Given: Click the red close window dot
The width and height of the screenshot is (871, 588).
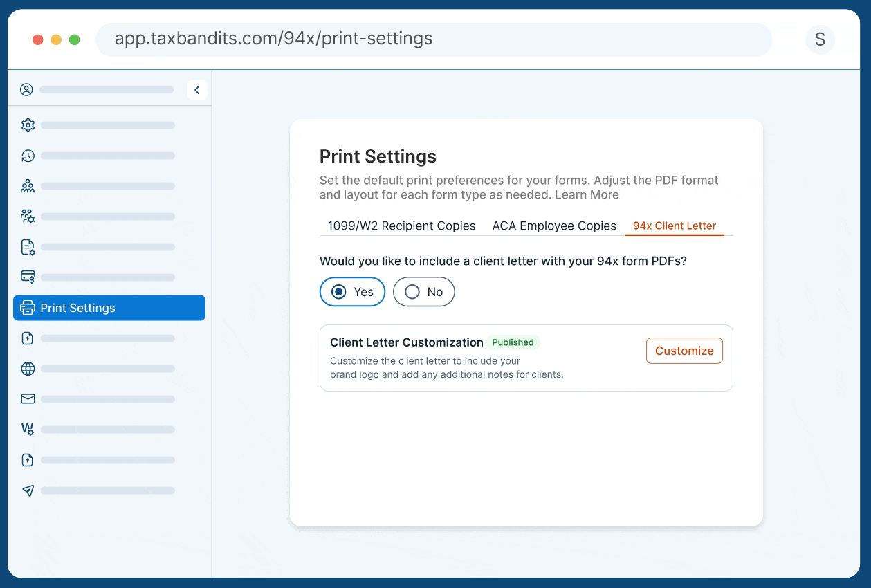Looking at the screenshot, I should tap(38, 39).
